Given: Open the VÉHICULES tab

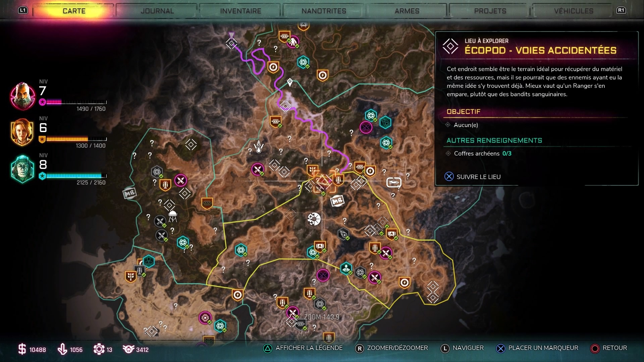Looking at the screenshot, I should click(x=574, y=11).
